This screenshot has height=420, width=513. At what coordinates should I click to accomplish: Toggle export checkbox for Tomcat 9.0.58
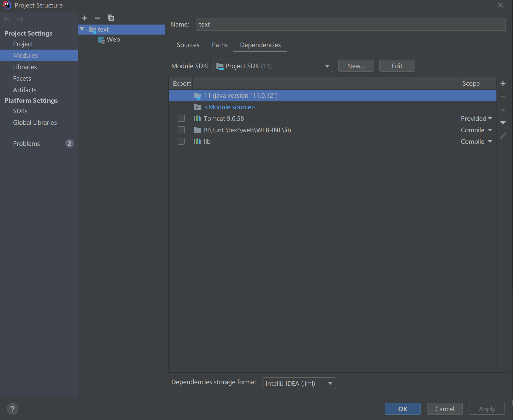181,118
